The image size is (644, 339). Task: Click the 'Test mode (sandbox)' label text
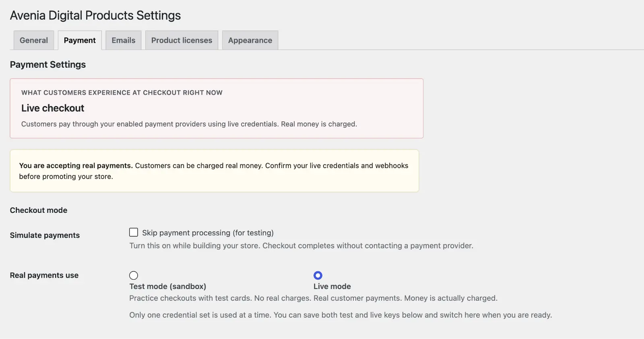point(168,286)
